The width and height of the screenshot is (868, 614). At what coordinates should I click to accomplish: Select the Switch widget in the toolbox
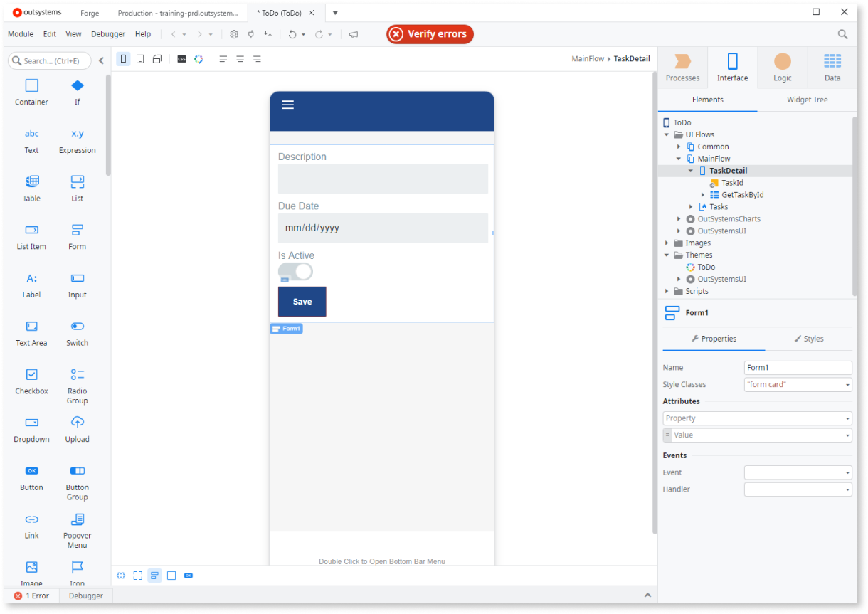pyautogui.click(x=77, y=332)
